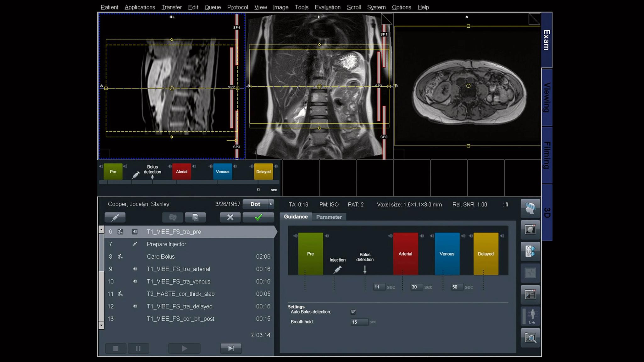The height and width of the screenshot is (362, 644).
Task: Click the copy sequence step icon
Action: pyautogui.click(x=195, y=217)
